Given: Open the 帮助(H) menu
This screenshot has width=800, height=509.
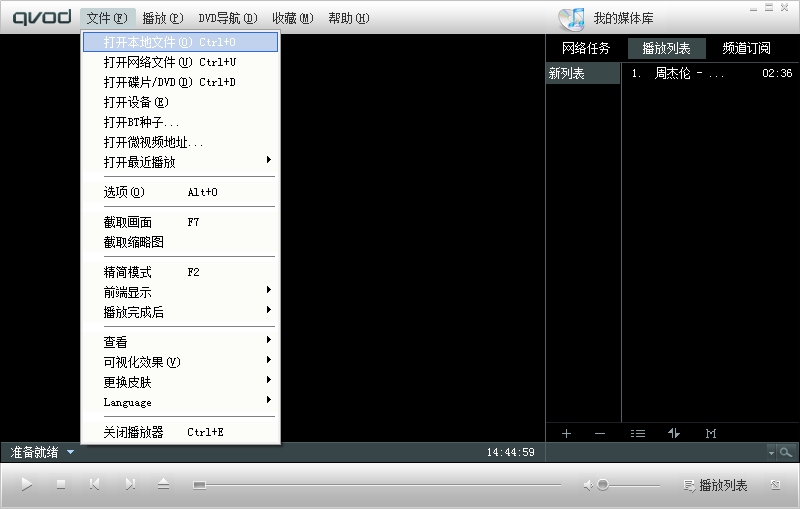Looking at the screenshot, I should point(348,18).
